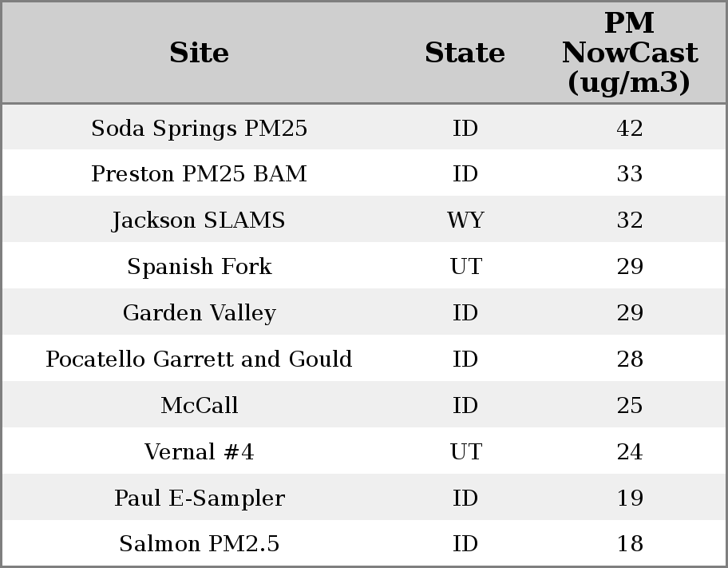
Task: Click the Garden Valley site name
Action: 199,313
